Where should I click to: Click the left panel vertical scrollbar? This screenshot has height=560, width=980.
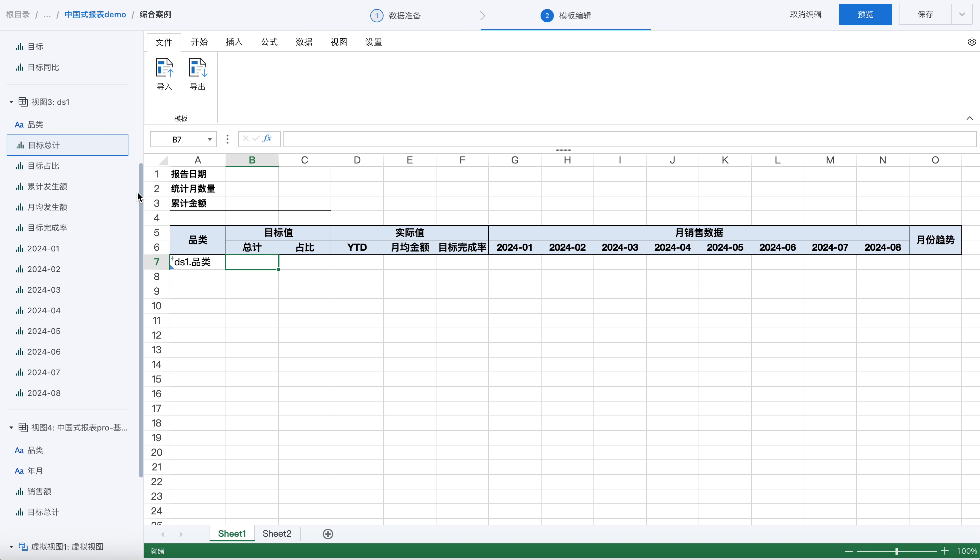141,320
